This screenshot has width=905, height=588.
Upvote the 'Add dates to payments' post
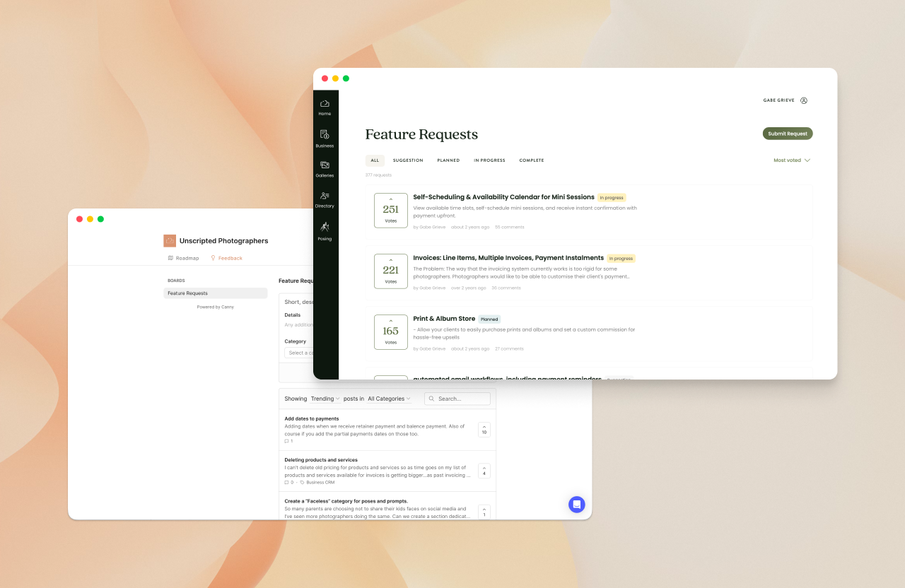click(x=484, y=429)
